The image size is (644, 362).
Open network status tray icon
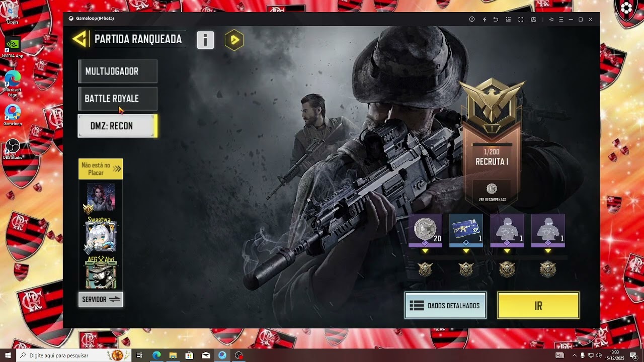(x=590, y=355)
